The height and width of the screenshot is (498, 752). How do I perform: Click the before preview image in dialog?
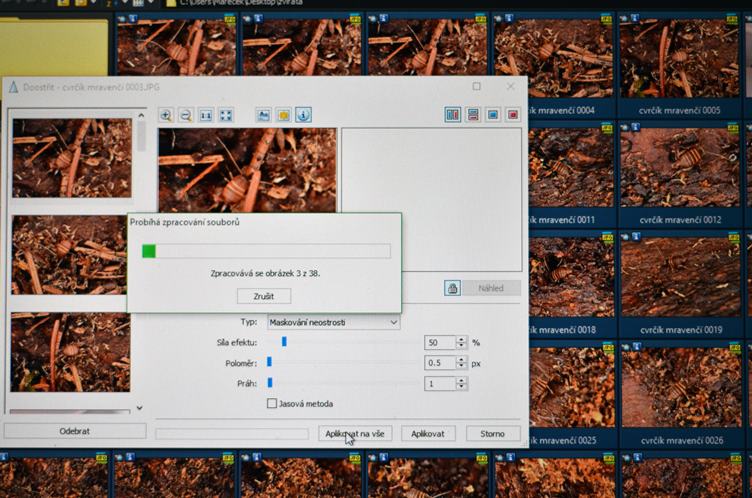247,170
